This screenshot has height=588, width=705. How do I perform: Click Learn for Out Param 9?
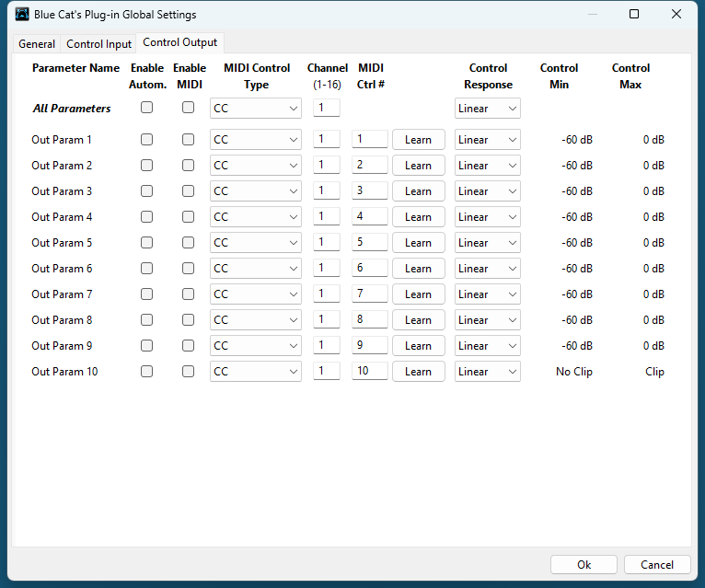click(x=418, y=346)
